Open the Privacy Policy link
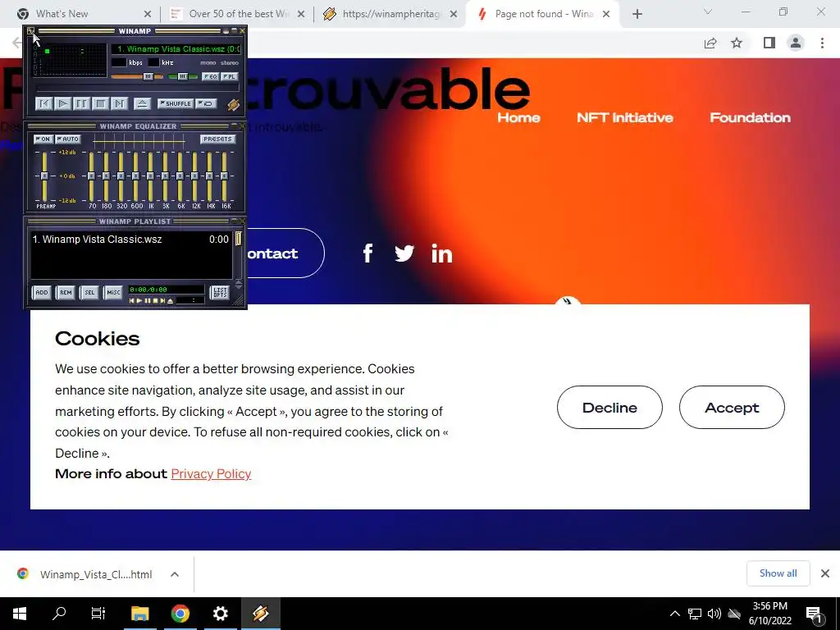Viewport: 840px width, 630px height. coord(211,474)
